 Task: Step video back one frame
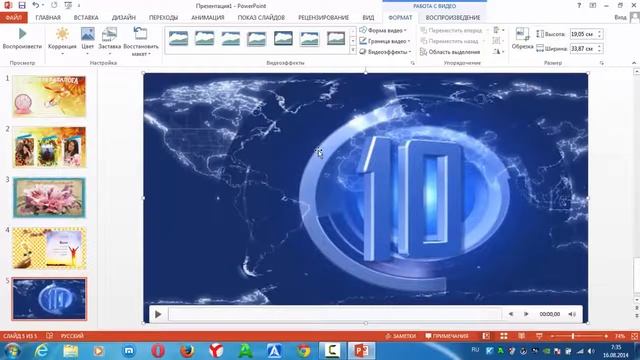pyautogui.click(x=511, y=314)
